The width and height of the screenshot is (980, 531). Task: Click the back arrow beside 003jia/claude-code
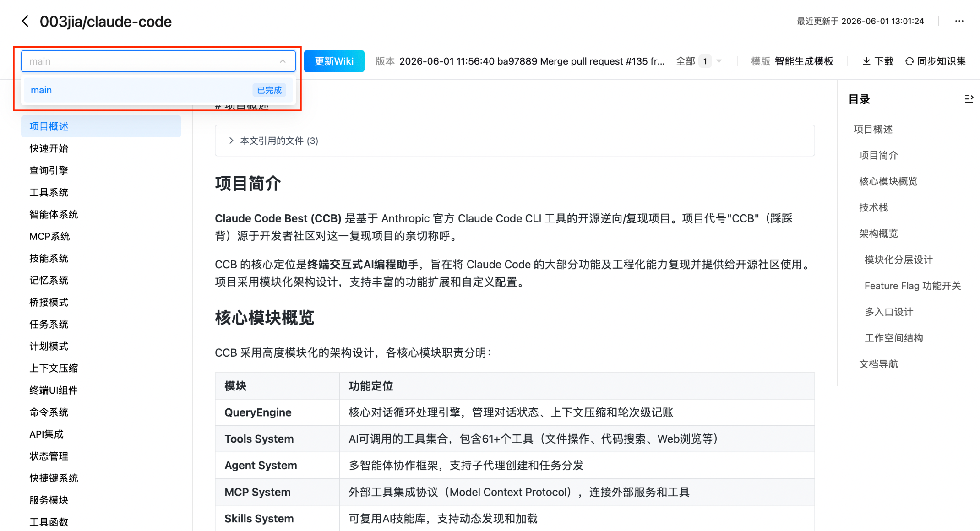point(25,21)
